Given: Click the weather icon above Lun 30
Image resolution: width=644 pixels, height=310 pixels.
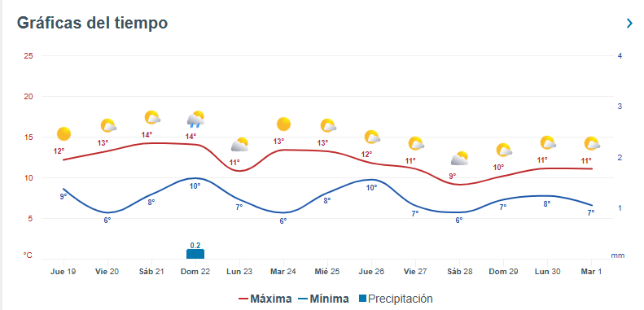Looking at the screenshot, I should pyautogui.click(x=548, y=143).
